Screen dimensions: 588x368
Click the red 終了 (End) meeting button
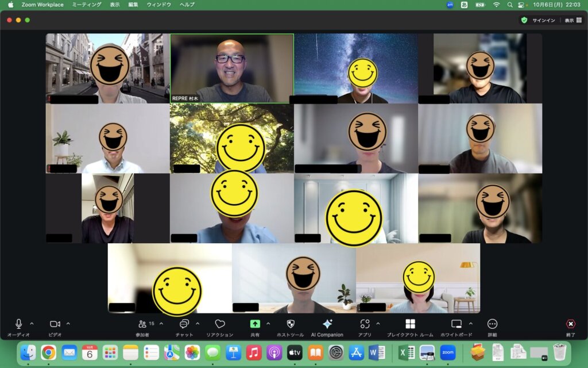coord(570,324)
